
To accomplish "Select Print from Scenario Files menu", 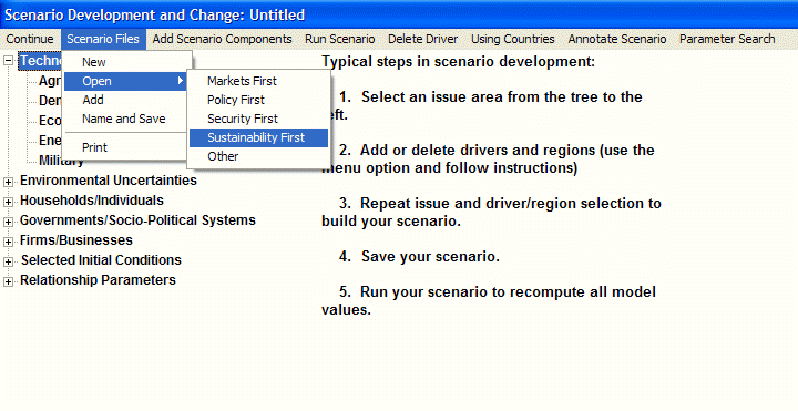I will pos(94,147).
